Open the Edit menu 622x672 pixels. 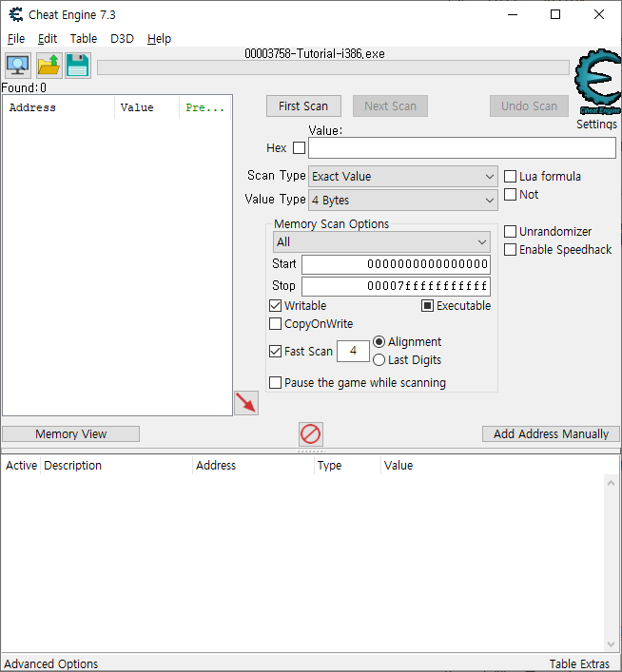tap(48, 39)
